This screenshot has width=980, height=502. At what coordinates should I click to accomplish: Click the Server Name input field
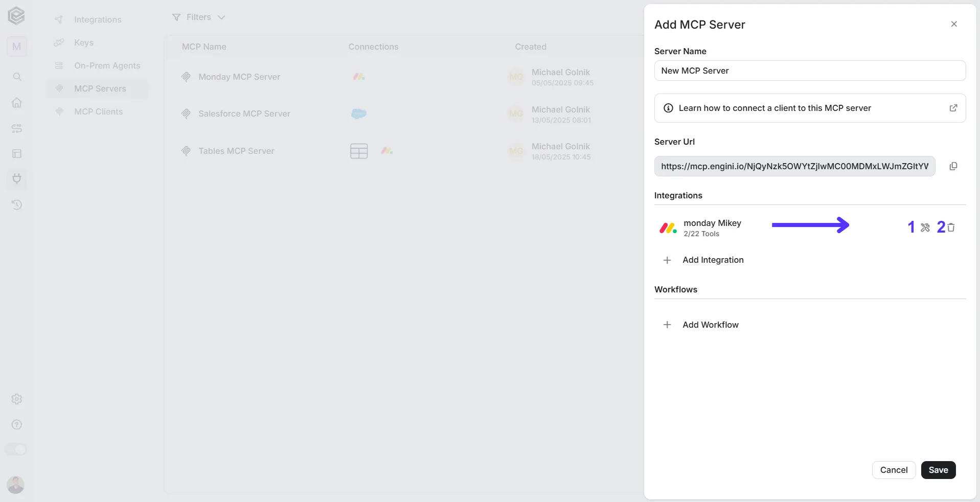click(x=810, y=71)
